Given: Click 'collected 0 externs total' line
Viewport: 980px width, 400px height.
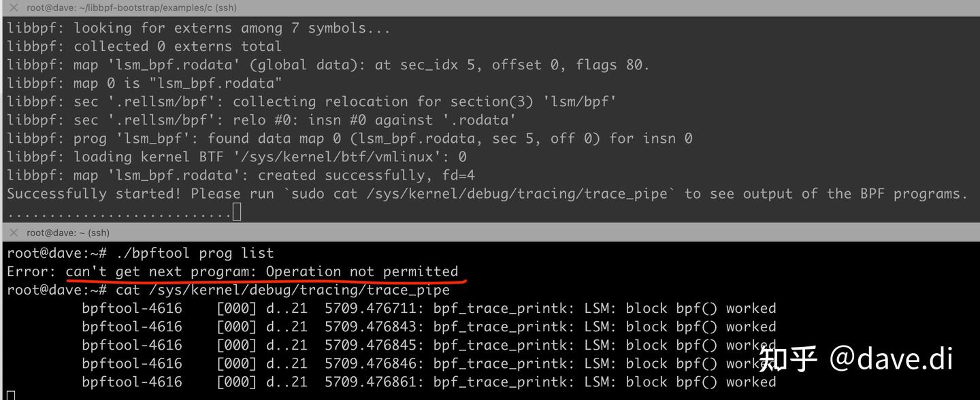Looking at the screenshot, I should pos(177,46).
